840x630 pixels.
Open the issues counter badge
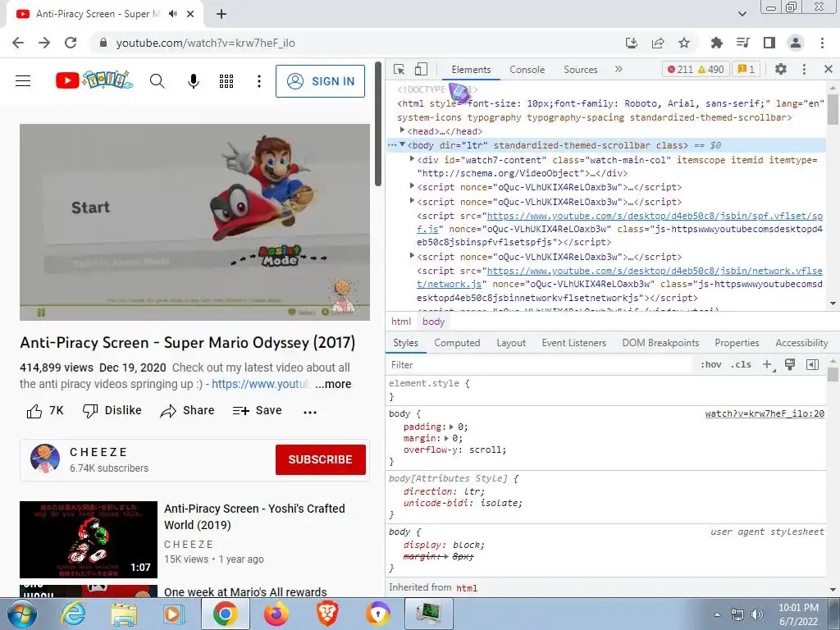746,70
